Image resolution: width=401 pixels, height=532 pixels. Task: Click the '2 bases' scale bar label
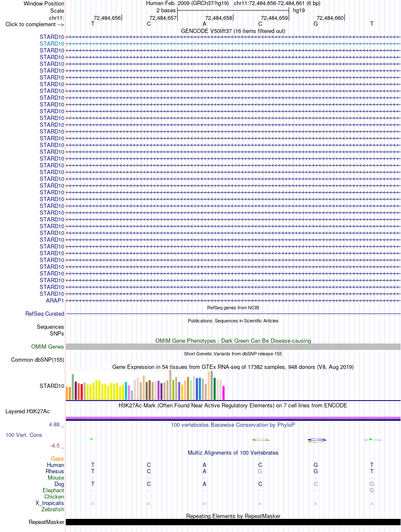[x=166, y=10]
